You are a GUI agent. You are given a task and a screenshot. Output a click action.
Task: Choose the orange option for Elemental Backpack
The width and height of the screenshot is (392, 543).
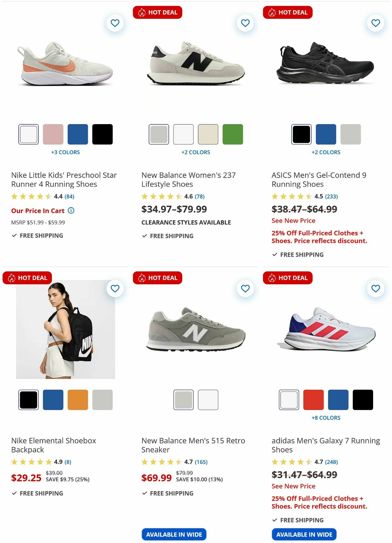[x=78, y=399]
